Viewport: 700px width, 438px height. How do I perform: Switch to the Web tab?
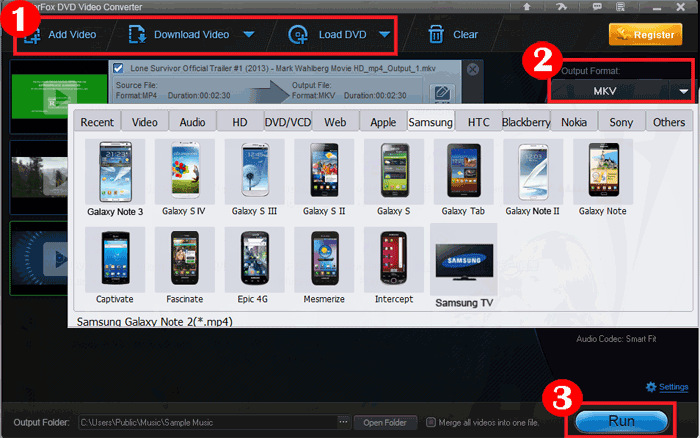coord(335,122)
